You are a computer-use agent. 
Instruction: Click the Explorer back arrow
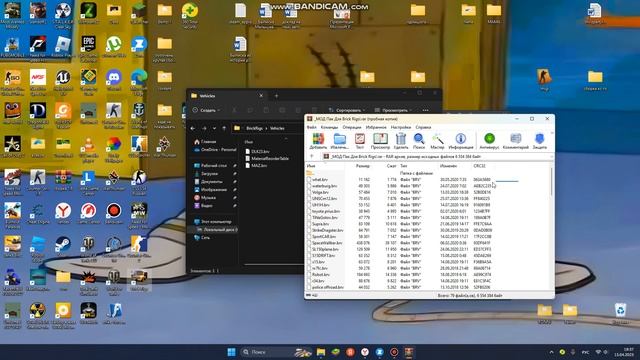(193, 128)
